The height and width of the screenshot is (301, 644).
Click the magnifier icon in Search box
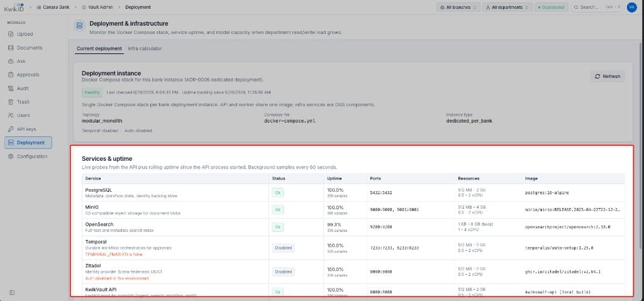click(577, 8)
